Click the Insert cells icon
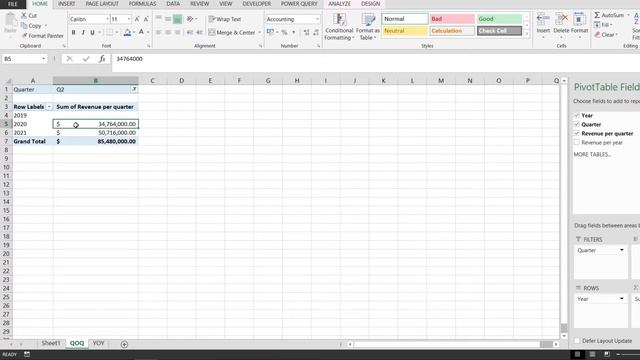This screenshot has width=640, height=360. click(543, 19)
